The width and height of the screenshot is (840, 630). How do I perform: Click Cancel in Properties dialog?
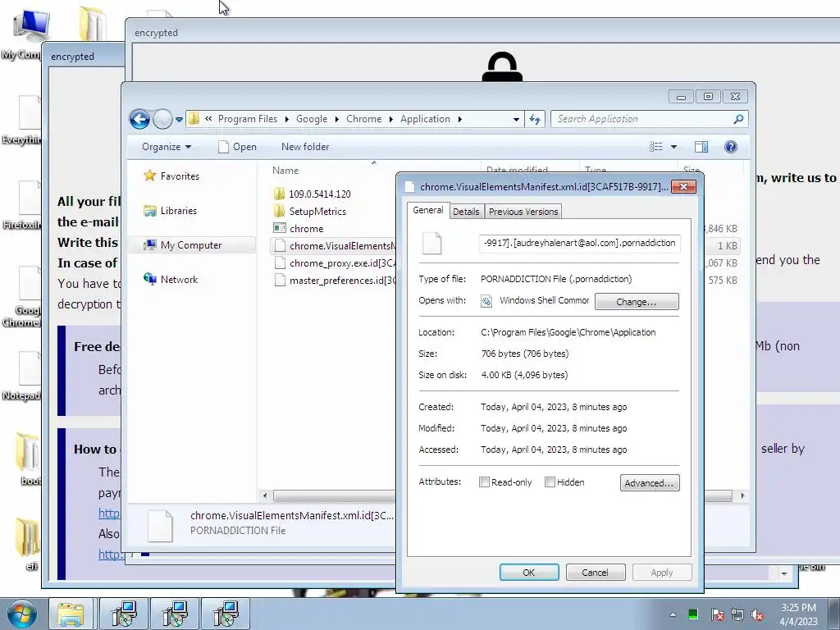pos(596,572)
